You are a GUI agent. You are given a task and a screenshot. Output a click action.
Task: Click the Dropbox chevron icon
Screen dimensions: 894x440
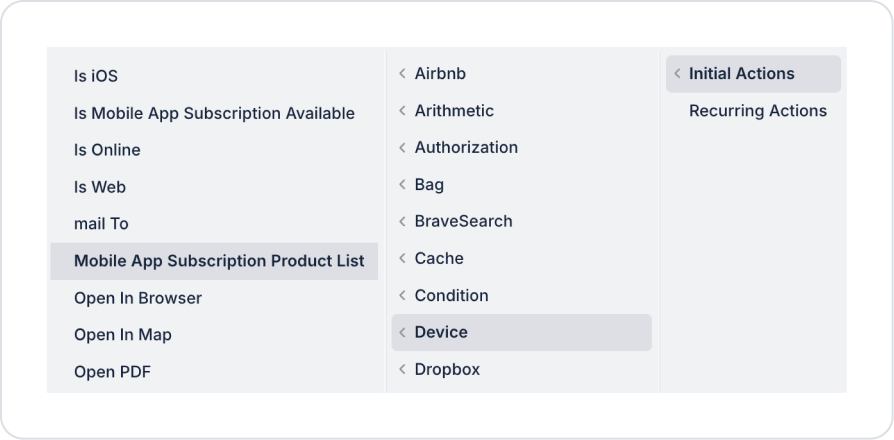pos(402,370)
